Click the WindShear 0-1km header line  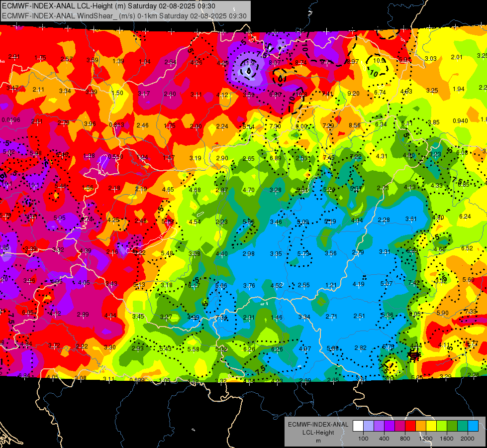pos(124,16)
